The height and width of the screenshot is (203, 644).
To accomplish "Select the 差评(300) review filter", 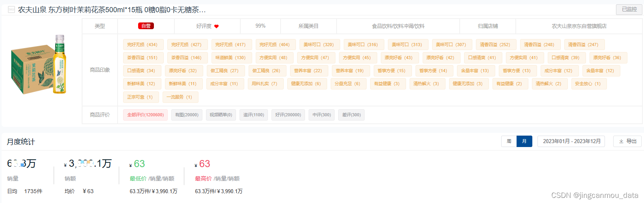I will point(352,115).
